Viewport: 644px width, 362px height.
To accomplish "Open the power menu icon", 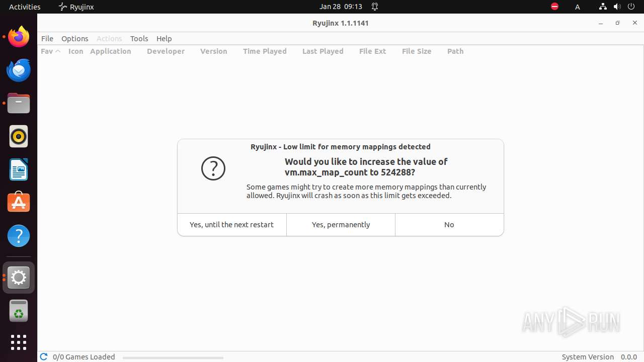I will (631, 7).
